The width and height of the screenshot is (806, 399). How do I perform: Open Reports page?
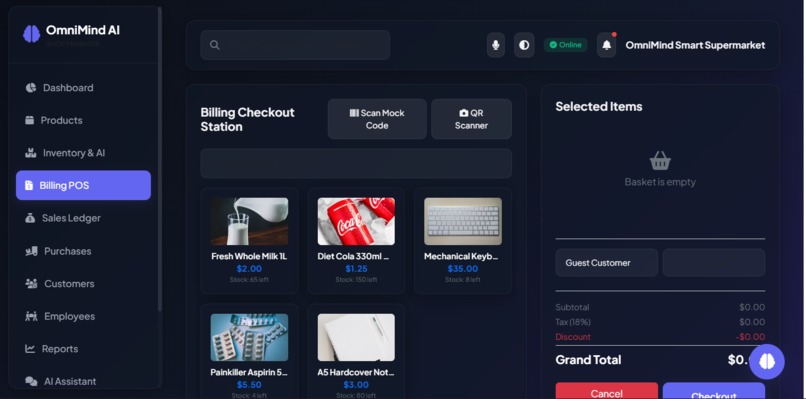(x=83, y=349)
